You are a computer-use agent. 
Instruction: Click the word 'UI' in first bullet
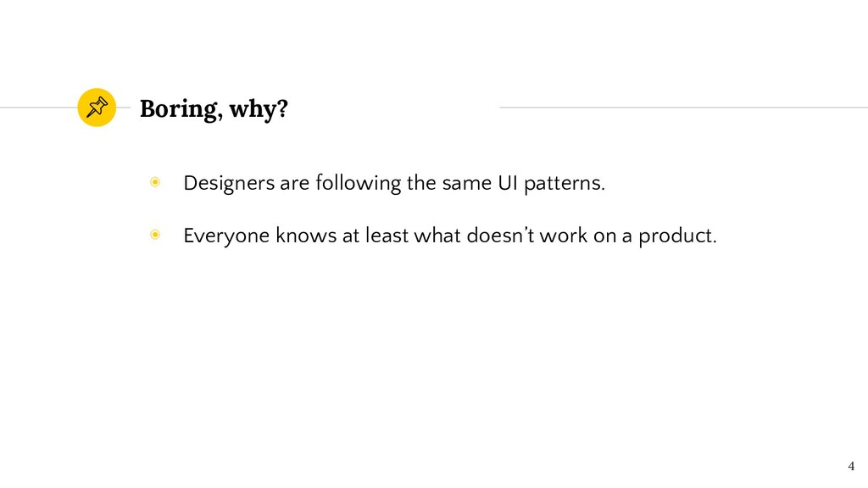tap(508, 183)
